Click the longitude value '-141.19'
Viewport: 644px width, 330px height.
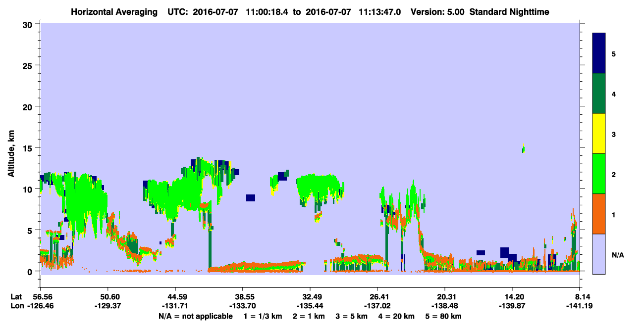click(580, 306)
